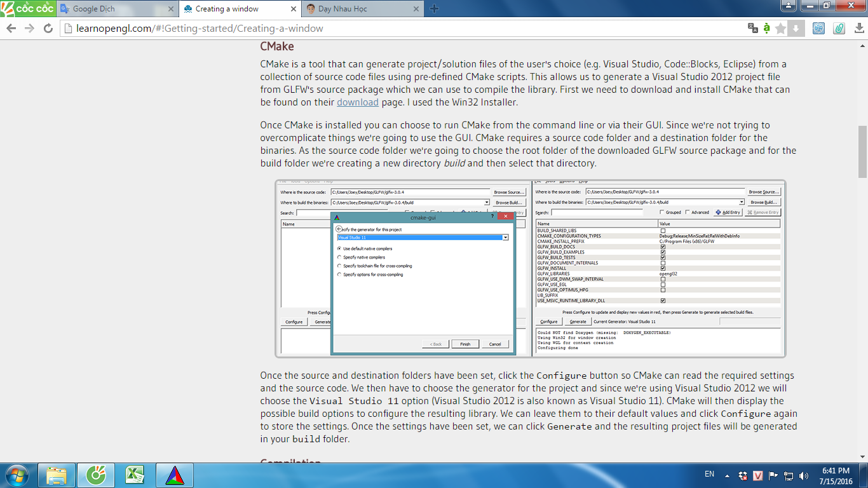Switch to the Google Dịch tab
Screen dimensions: 868x488
click(x=118, y=9)
